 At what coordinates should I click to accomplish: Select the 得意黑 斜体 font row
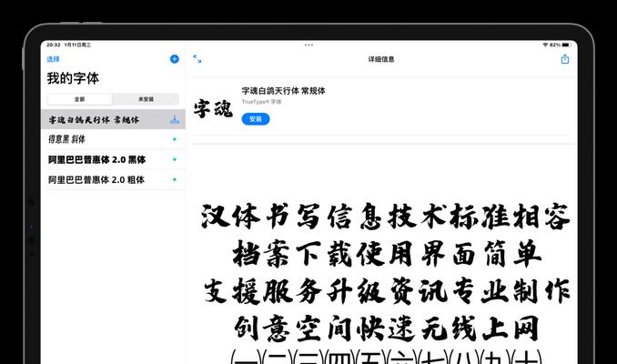click(113, 139)
